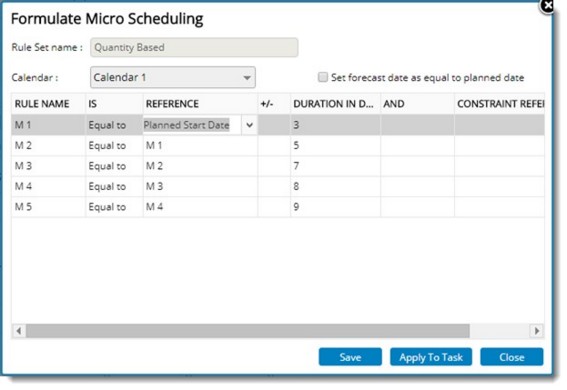Click the M 4 reference cell showing M 3
This screenshot has height=390, width=567.
point(200,187)
